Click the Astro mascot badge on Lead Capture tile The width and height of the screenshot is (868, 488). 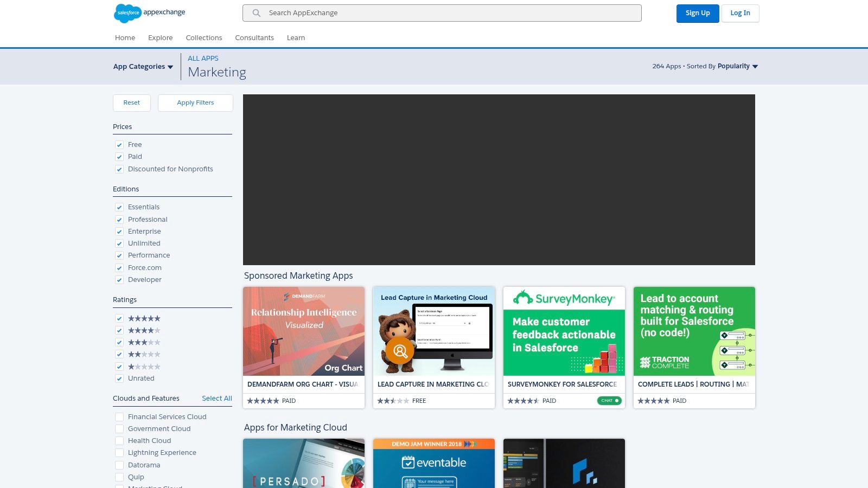pos(399,351)
